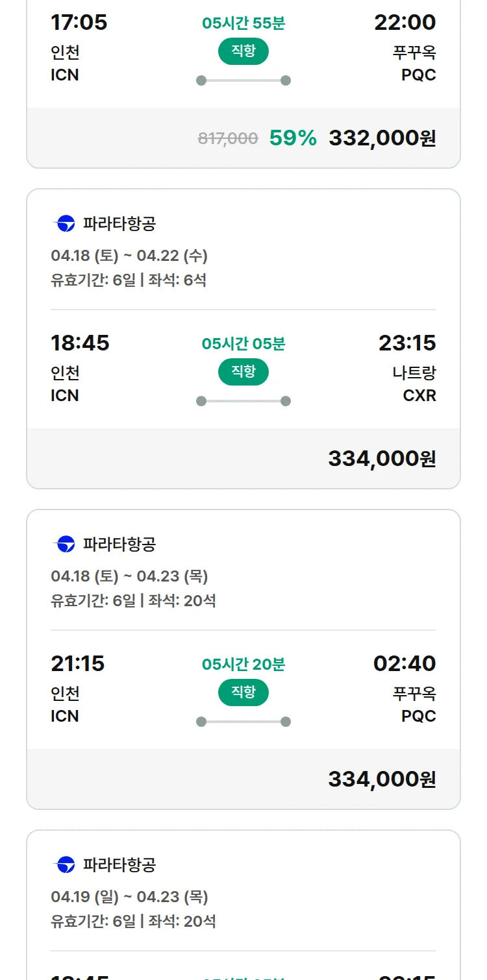Click the airline logo on the 04.18–04.23 card
Screen dimensions: 487x980
pos(65,545)
